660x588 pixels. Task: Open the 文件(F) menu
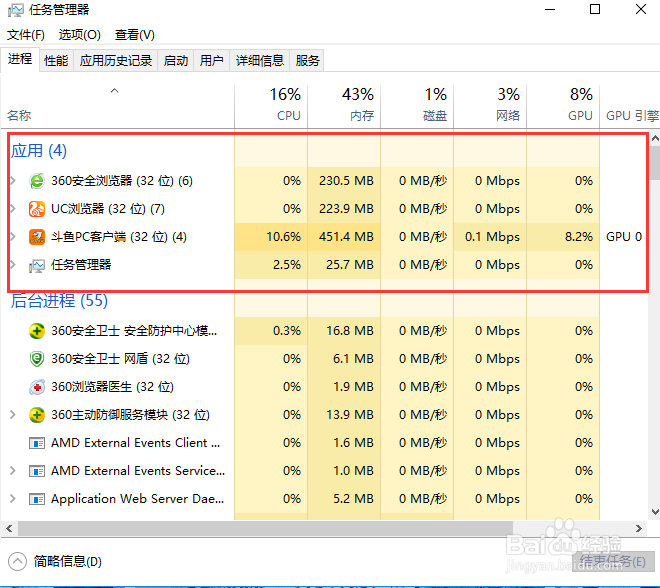pyautogui.click(x=26, y=35)
